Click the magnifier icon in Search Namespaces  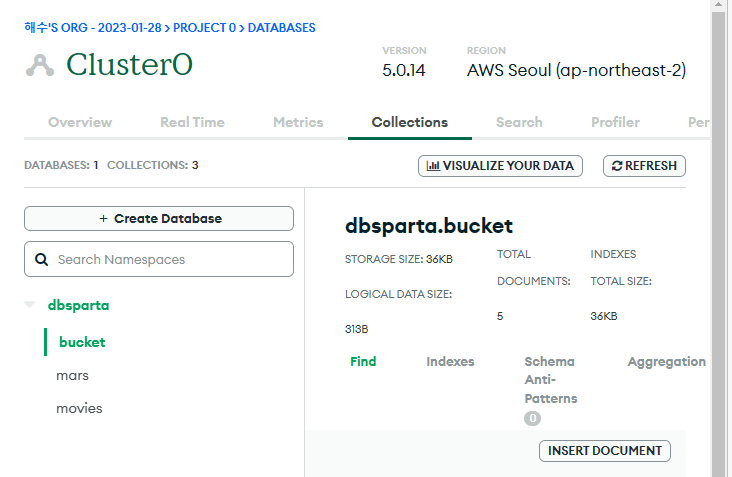[x=42, y=260]
